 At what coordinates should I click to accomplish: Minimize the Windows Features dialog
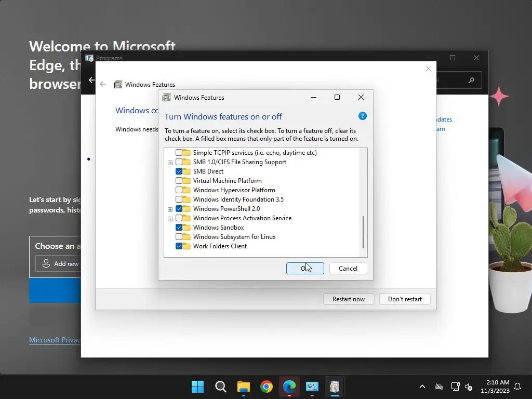(x=314, y=97)
